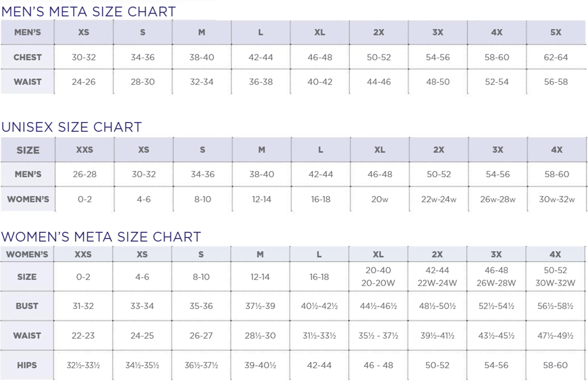Click the 56½-58½ bust measurement cell
588x382 pixels.
555,306
